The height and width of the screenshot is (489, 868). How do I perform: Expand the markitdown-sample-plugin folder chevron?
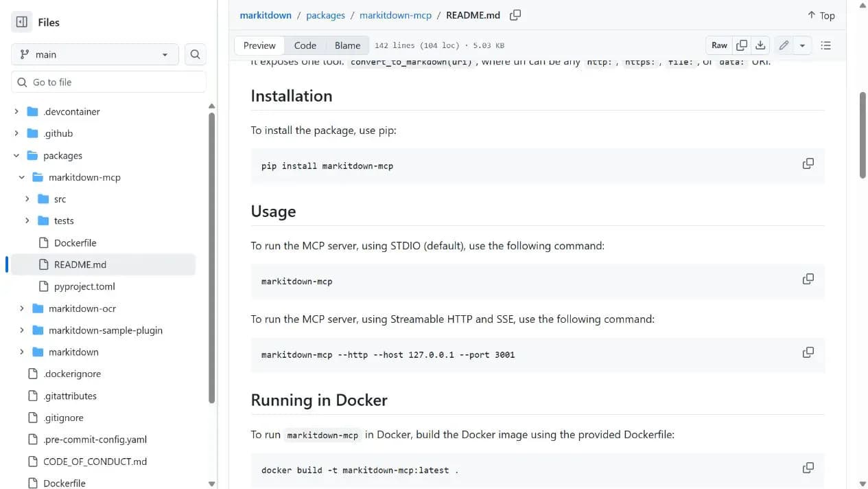pos(22,330)
